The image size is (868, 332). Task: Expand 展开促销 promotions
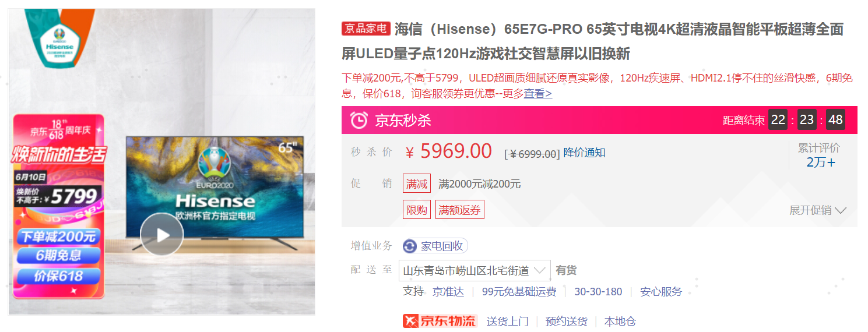(818, 210)
